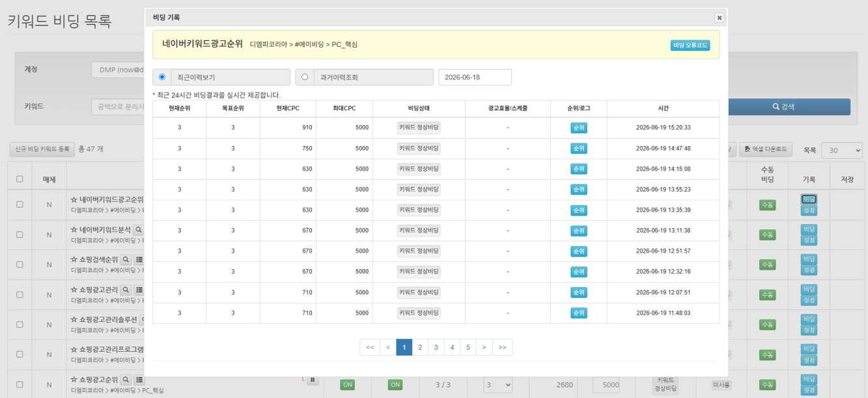This screenshot has height=398, width=868.
Task: Click list icon next to 쇼핑검색순위
Action: (139, 260)
